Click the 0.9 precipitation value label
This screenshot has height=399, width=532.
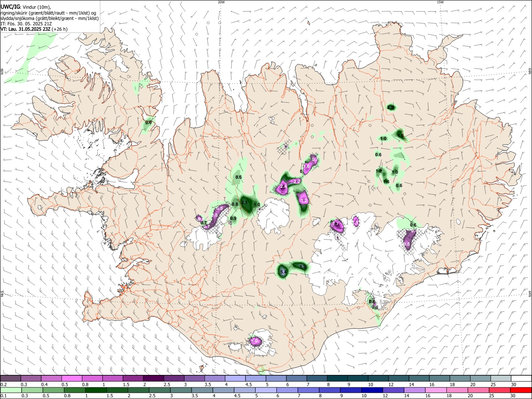pyautogui.click(x=233, y=219)
